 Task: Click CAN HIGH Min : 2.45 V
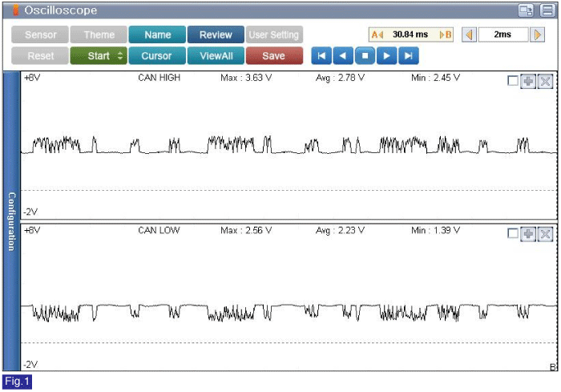(435, 78)
